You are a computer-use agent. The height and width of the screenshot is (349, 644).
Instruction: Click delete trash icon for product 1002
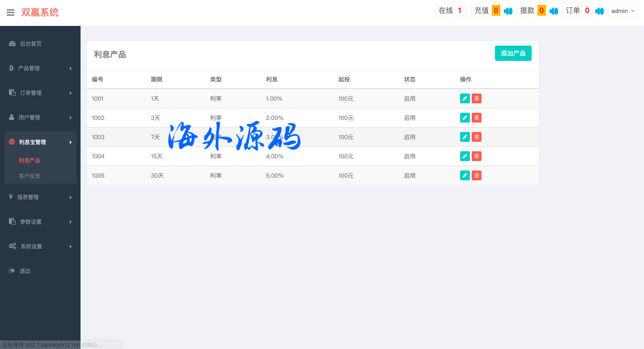point(477,118)
